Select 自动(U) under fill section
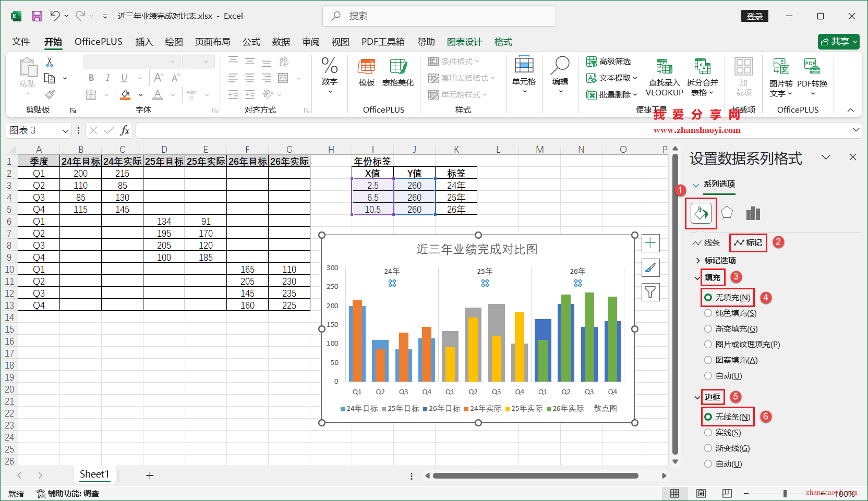 point(723,376)
